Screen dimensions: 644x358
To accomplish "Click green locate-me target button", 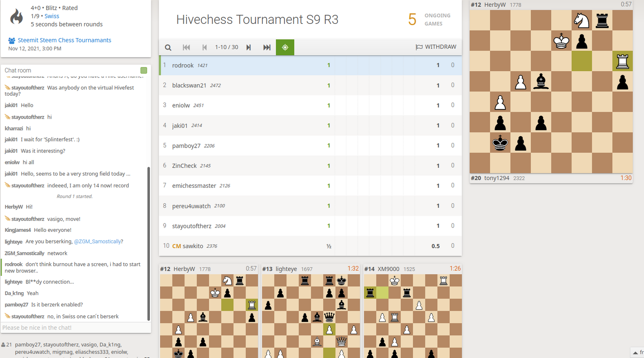I will pyautogui.click(x=285, y=47).
